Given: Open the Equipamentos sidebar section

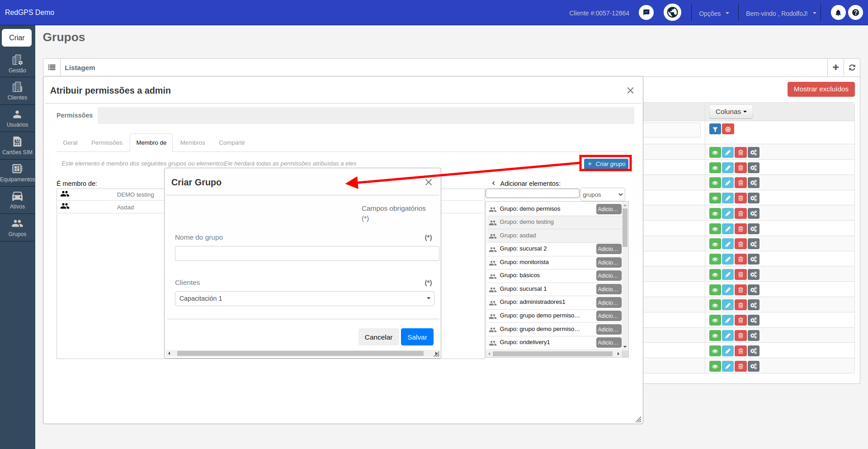Looking at the screenshot, I should [x=17, y=173].
